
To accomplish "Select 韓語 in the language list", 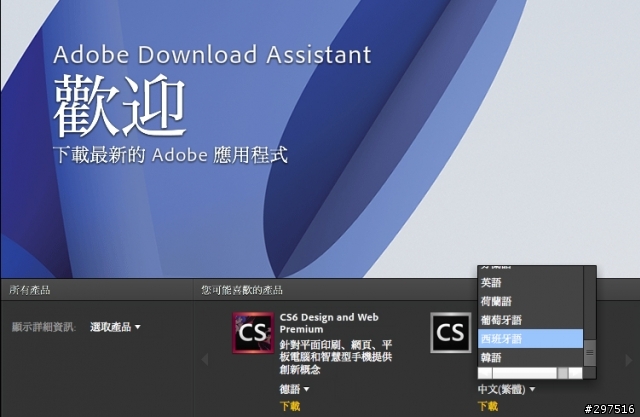I will click(530, 357).
